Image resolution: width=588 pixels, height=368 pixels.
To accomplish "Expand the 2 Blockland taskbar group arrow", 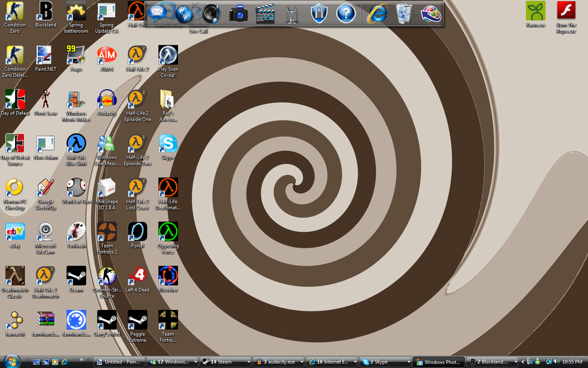I will pyautogui.click(x=516, y=362).
